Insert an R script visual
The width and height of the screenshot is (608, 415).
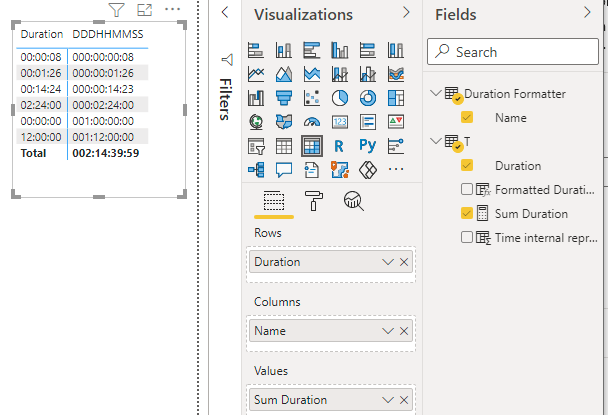click(x=340, y=146)
